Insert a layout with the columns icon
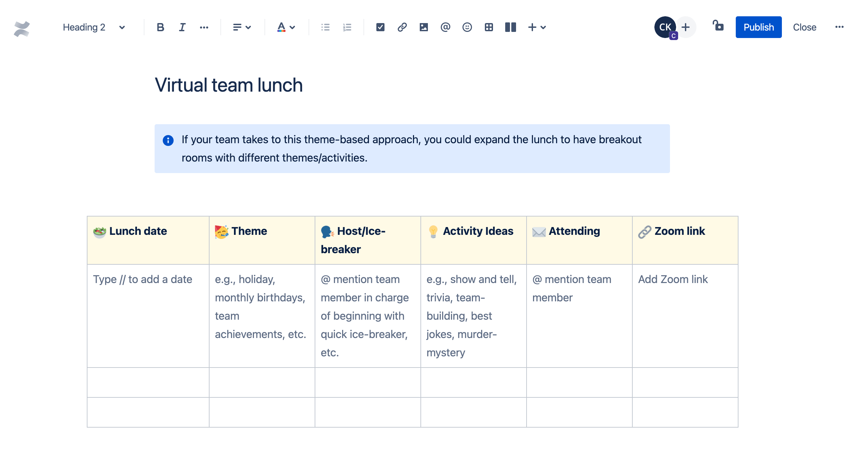The width and height of the screenshot is (868, 469). 511,27
